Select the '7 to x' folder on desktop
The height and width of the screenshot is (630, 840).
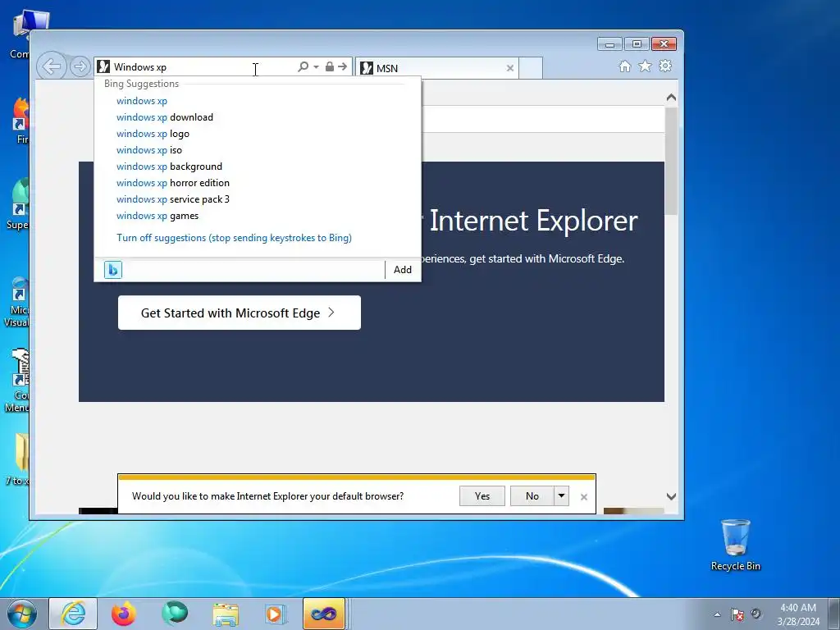(x=19, y=459)
